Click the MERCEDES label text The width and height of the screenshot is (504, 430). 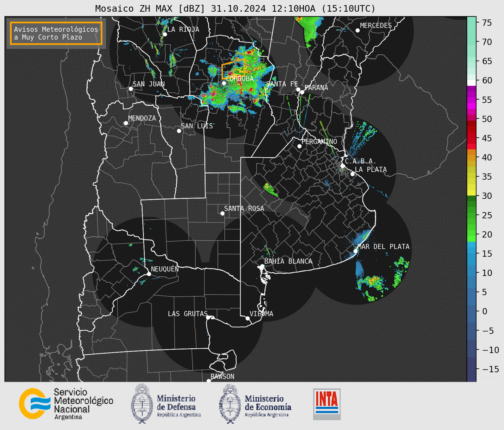tap(376, 26)
